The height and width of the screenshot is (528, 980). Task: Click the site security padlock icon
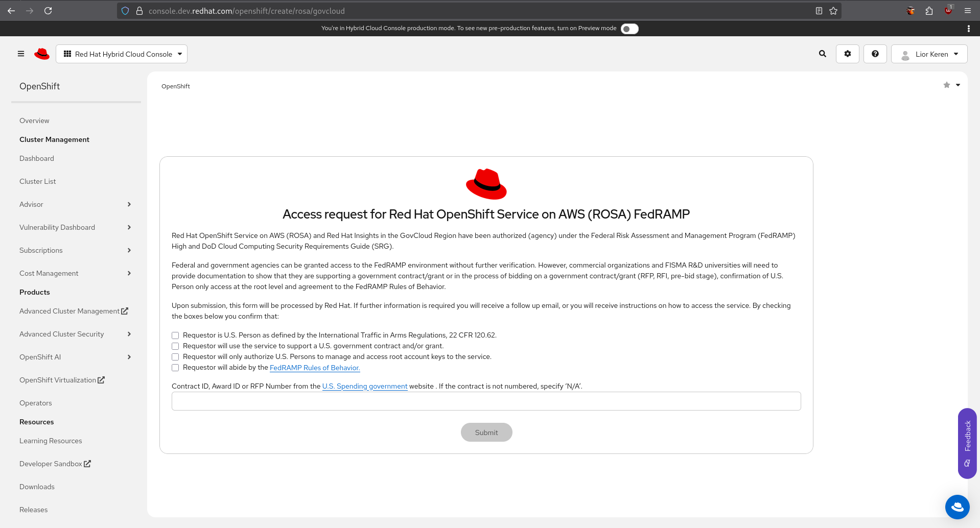click(139, 11)
